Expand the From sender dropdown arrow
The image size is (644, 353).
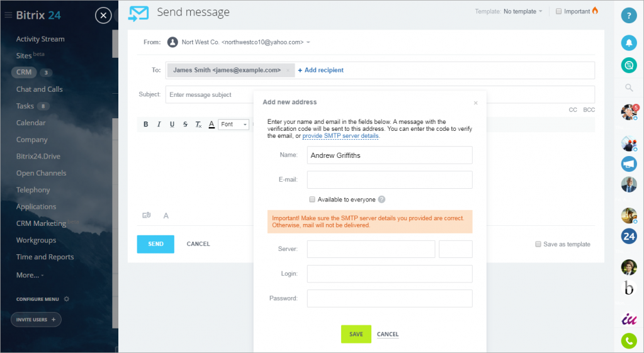[x=308, y=42]
